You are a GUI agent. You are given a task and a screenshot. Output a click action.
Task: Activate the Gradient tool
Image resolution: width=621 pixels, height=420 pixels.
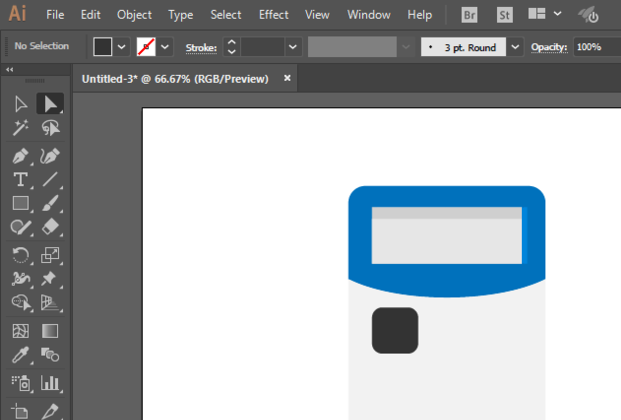click(50, 331)
